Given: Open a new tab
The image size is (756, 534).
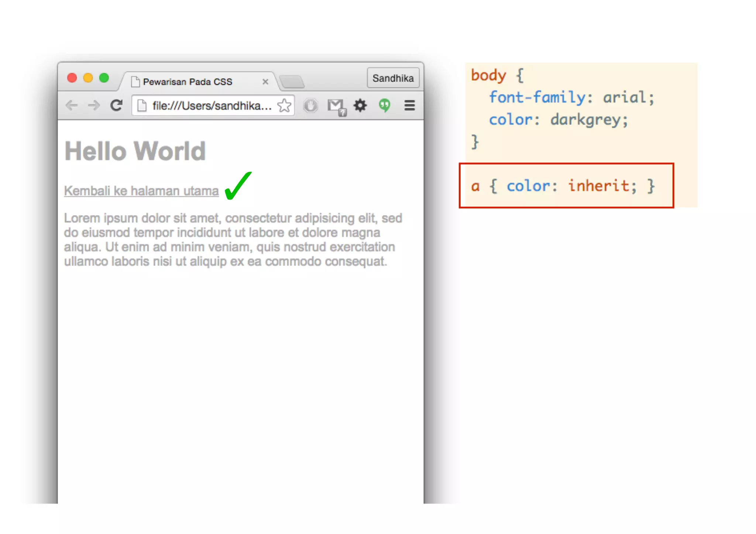Looking at the screenshot, I should 292,82.
